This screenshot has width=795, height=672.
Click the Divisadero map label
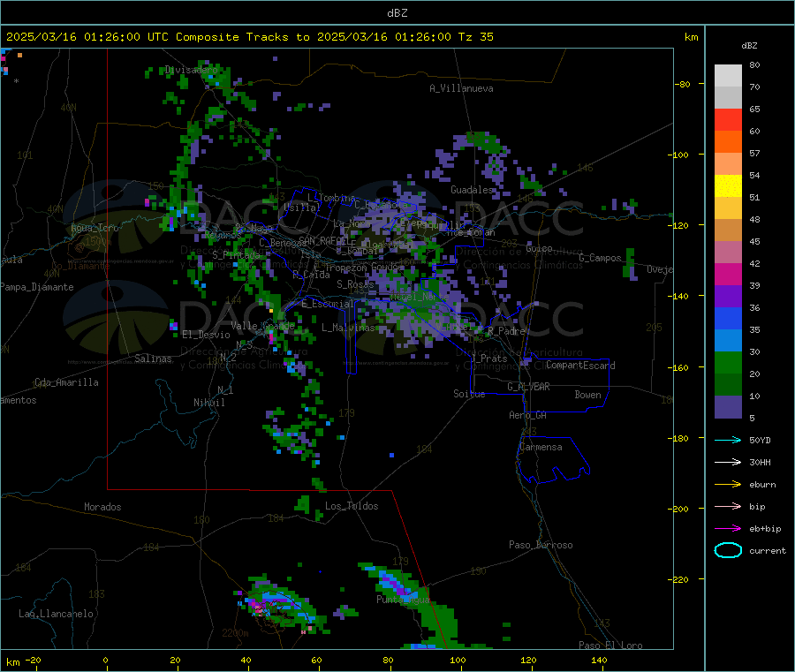click(191, 70)
